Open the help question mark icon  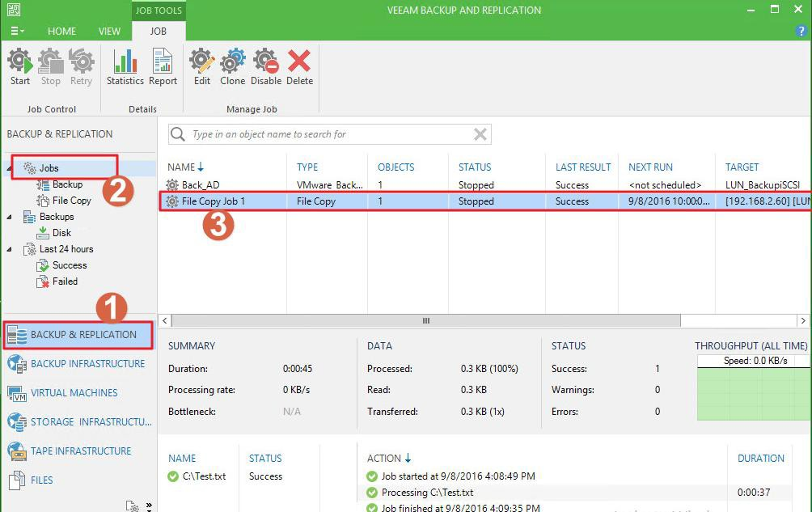click(x=801, y=32)
